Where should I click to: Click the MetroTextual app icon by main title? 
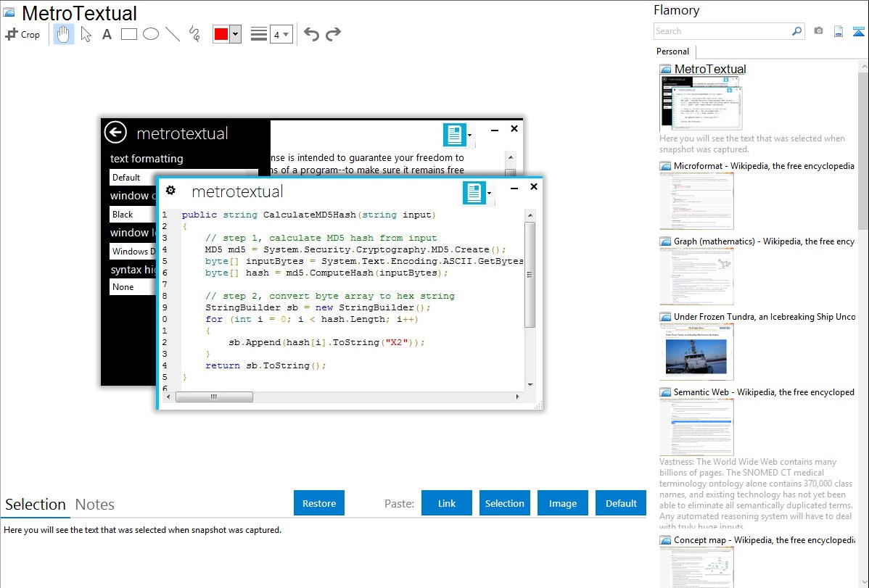pos(9,12)
